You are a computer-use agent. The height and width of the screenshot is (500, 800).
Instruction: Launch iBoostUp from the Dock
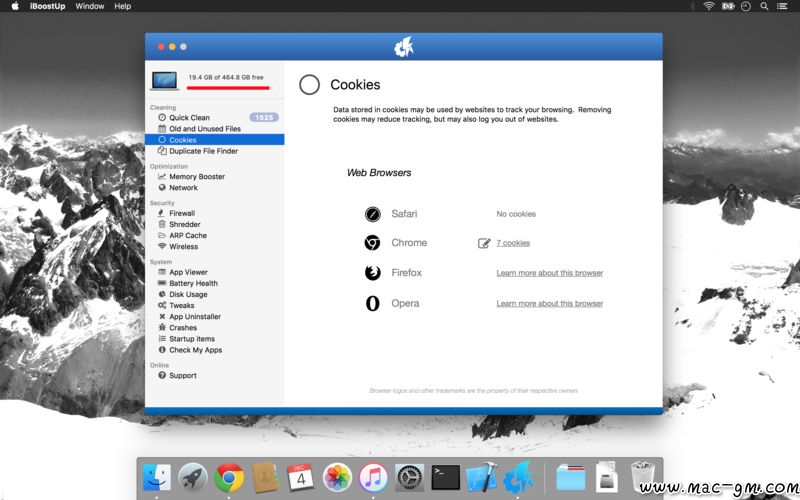point(517,478)
